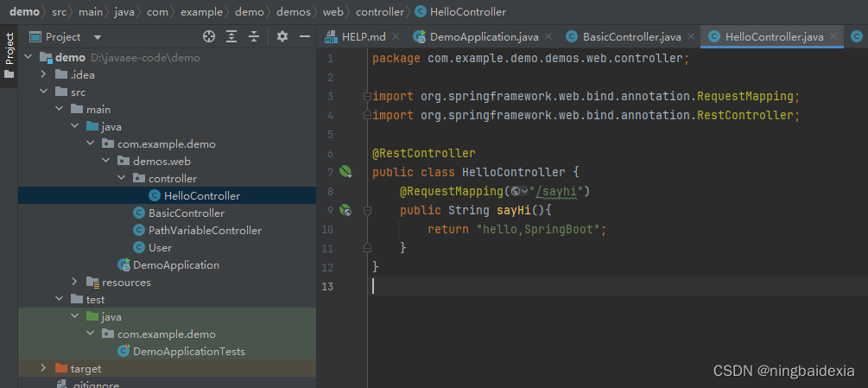Toggle the fold marker on import line 3
Screen dimensions: 868x388
tap(366, 97)
